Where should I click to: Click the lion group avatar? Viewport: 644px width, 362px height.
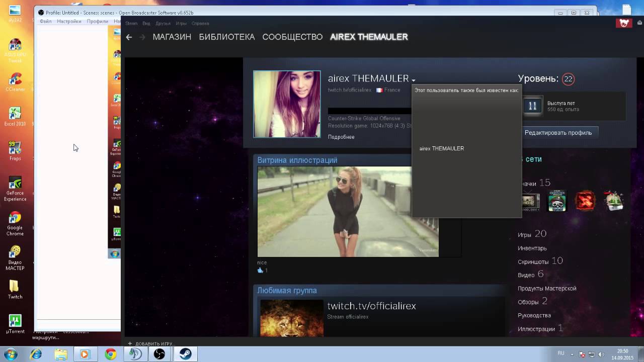click(x=292, y=318)
